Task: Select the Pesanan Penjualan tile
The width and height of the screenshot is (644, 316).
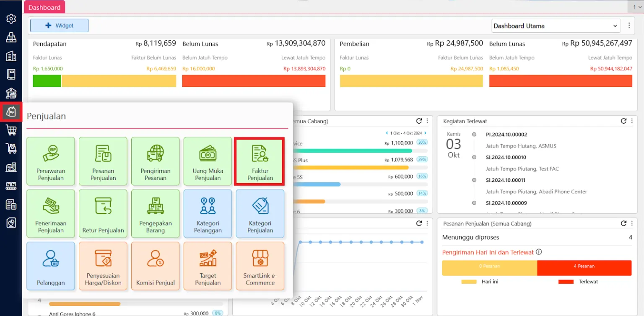Action: 103,161
